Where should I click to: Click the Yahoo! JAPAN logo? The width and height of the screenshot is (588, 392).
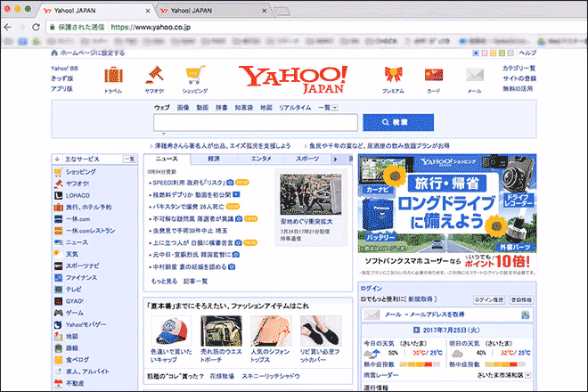click(x=294, y=79)
